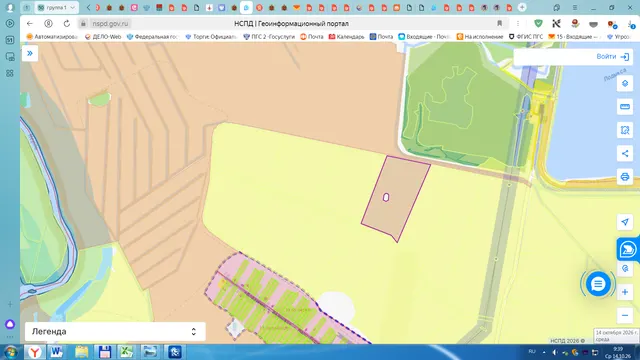This screenshot has width=640, height=360.
Task: Open the Автоматизирова bookmark
Action: 52,37
